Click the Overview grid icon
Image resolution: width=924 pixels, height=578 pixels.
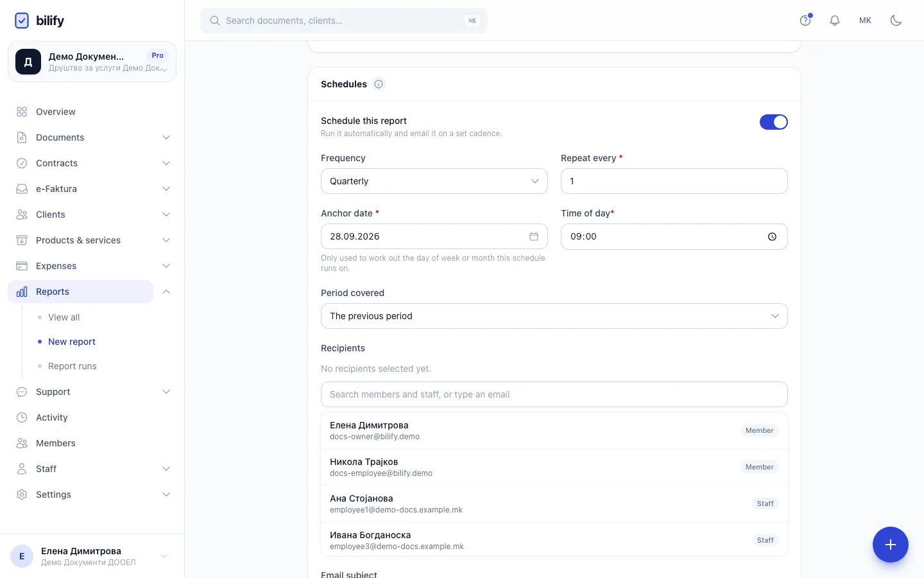coord(22,112)
